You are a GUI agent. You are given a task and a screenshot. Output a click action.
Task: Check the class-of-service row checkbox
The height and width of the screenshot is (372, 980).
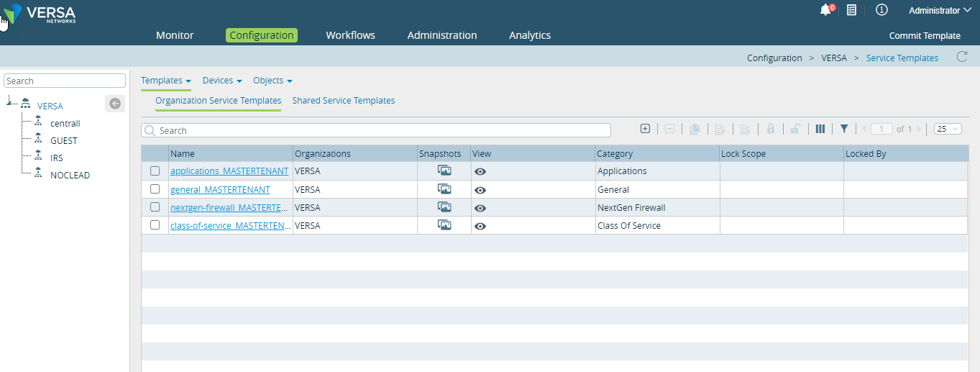click(155, 224)
